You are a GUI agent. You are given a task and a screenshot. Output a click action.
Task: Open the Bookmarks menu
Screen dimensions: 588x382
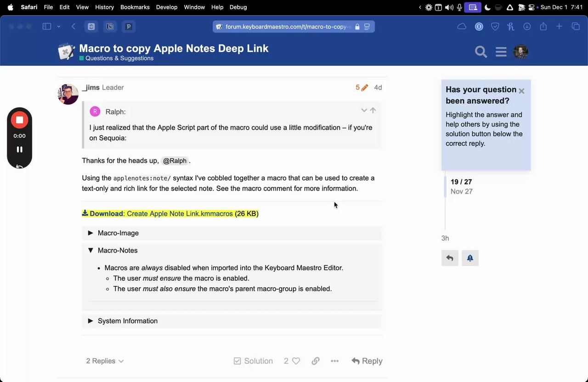click(x=135, y=7)
